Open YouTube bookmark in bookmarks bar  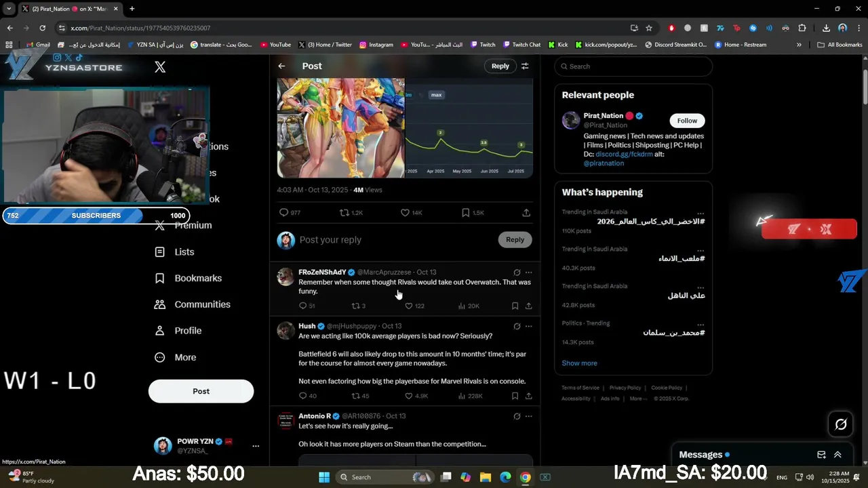[275, 45]
